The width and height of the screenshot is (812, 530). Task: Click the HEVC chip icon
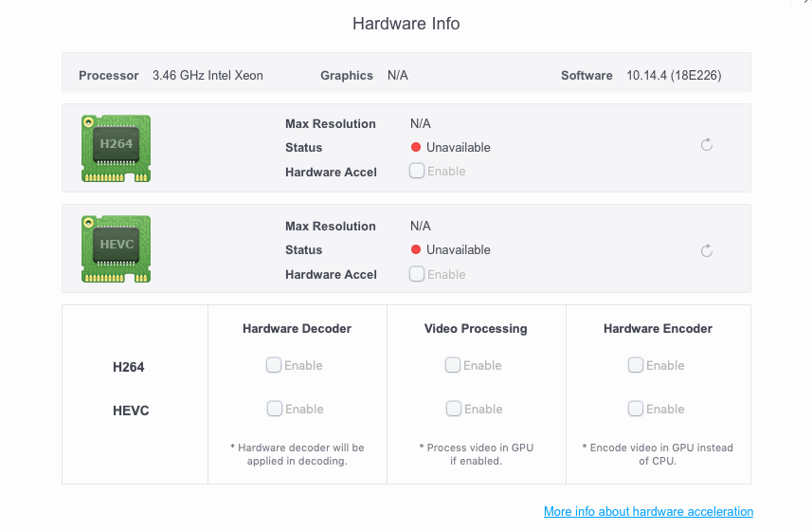(116, 248)
